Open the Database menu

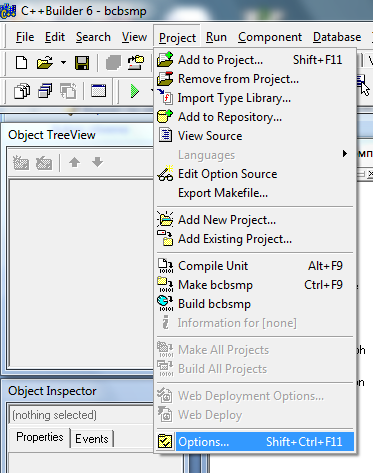pyautogui.click(x=337, y=37)
